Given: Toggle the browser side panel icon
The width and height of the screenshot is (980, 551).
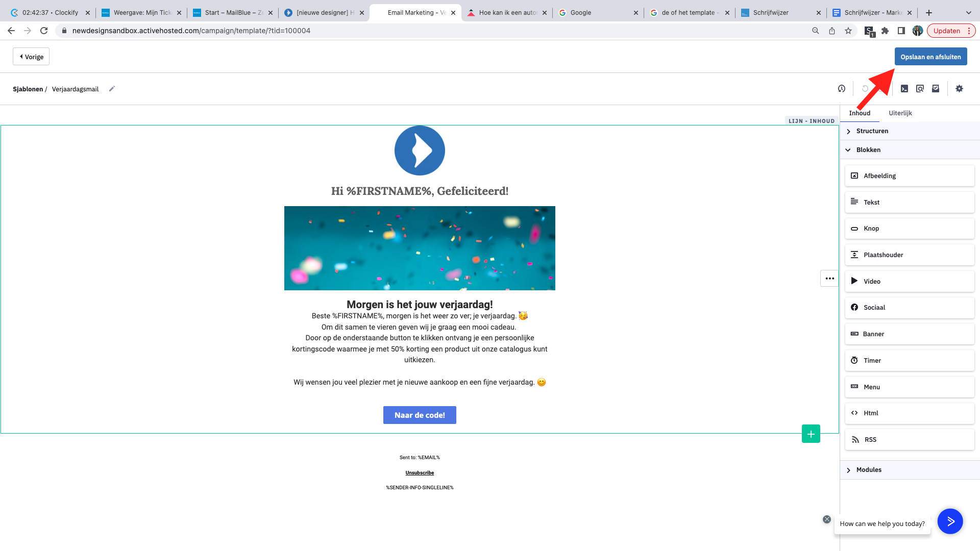Looking at the screenshot, I should click(901, 31).
